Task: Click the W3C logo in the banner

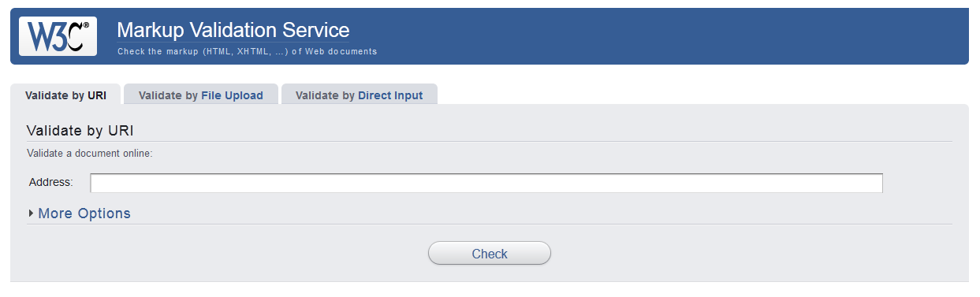Action: click(58, 36)
